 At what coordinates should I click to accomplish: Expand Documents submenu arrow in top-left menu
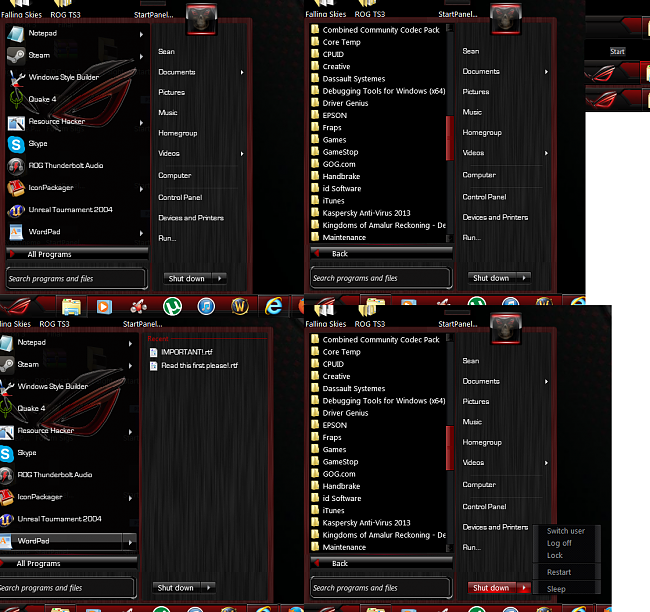click(242, 73)
